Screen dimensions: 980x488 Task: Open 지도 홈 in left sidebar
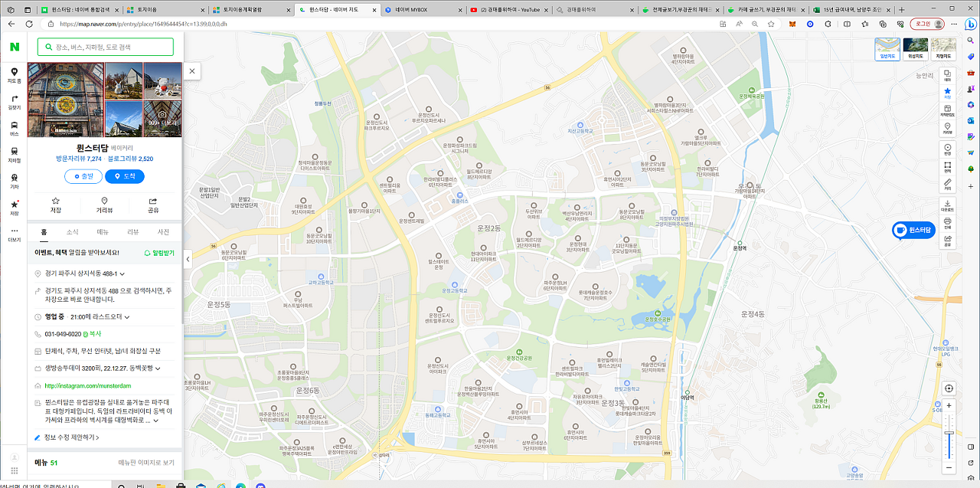click(14, 75)
